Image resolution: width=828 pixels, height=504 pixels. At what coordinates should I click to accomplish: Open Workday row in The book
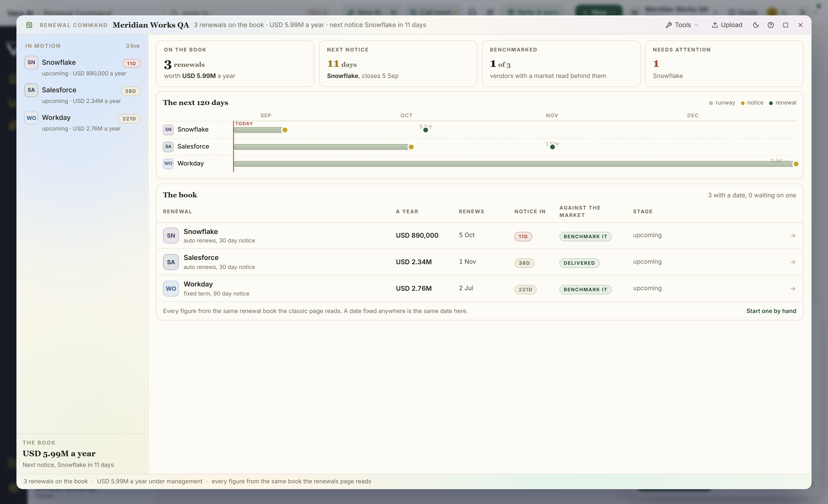click(480, 288)
